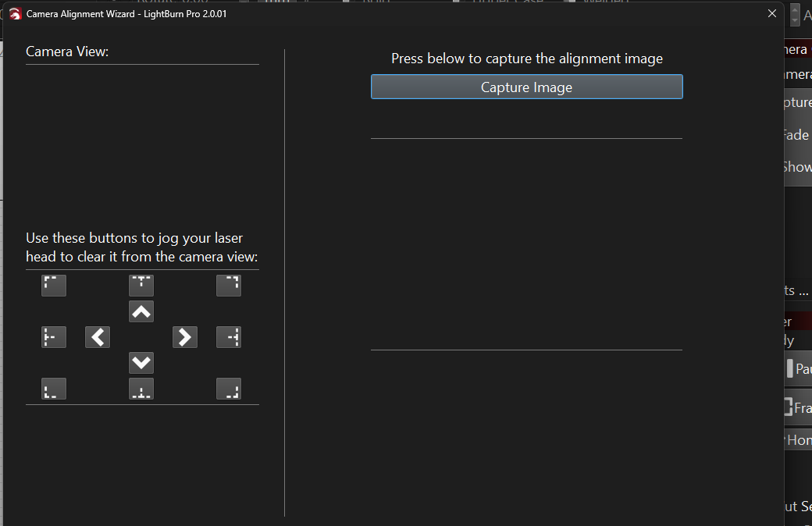Close the Camera Alignment Wizard
The height and width of the screenshot is (526, 812).
(x=772, y=13)
